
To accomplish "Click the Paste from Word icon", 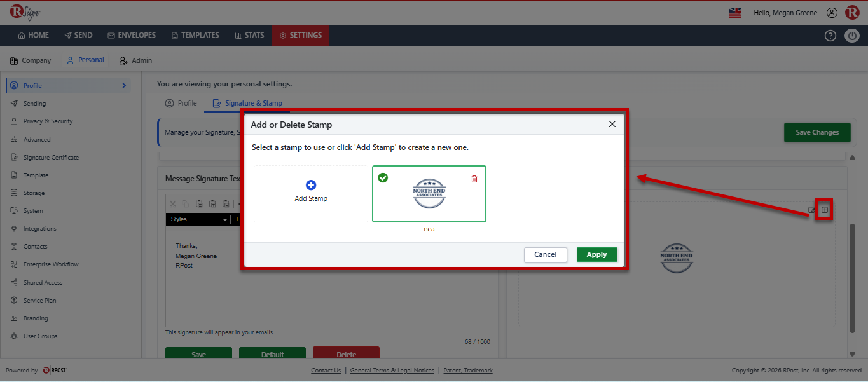I will point(226,204).
